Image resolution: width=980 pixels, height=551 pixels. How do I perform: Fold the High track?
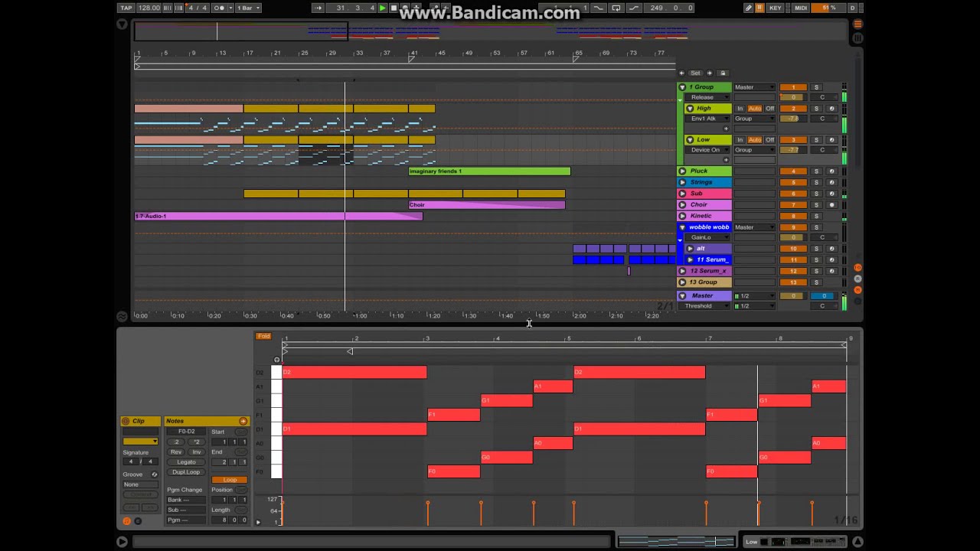(x=690, y=109)
